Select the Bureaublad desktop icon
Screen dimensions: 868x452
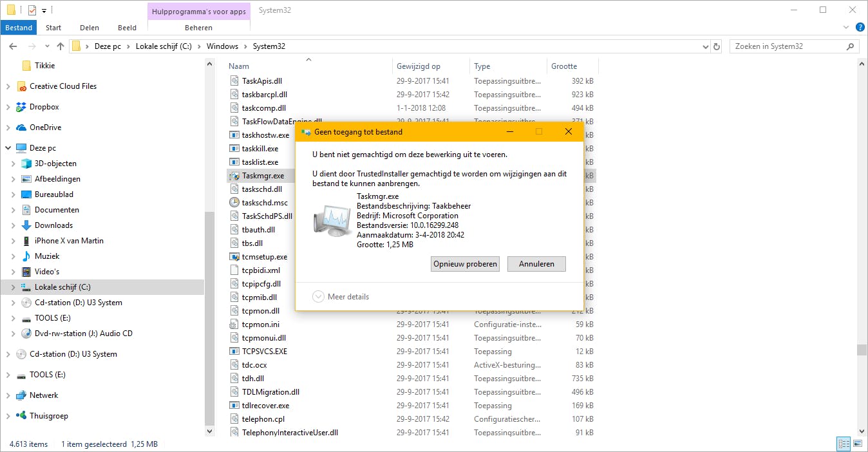[26, 194]
